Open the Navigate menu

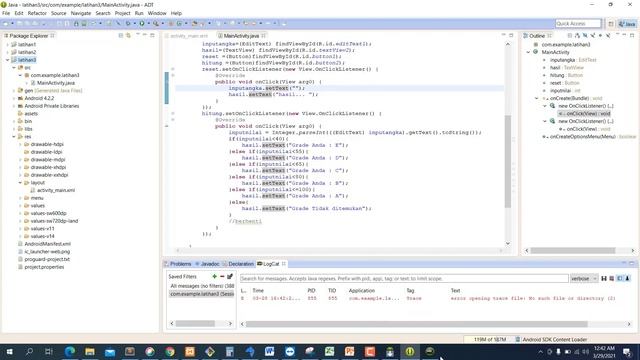coord(81,13)
